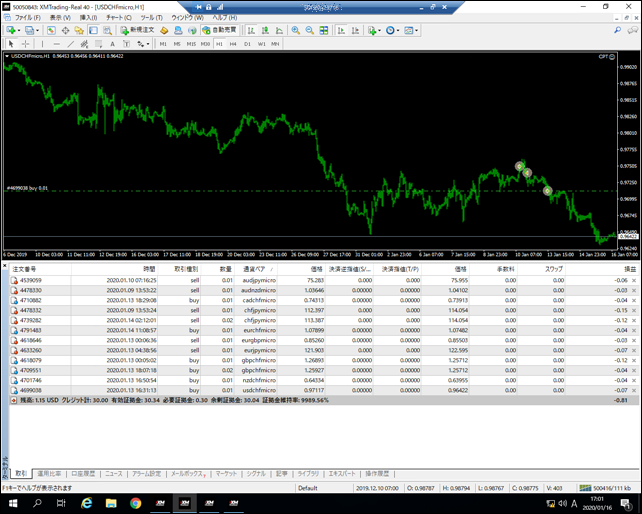Switch to the 口座履歴 tab
Image resolution: width=642 pixels, height=514 pixels.
(83, 474)
